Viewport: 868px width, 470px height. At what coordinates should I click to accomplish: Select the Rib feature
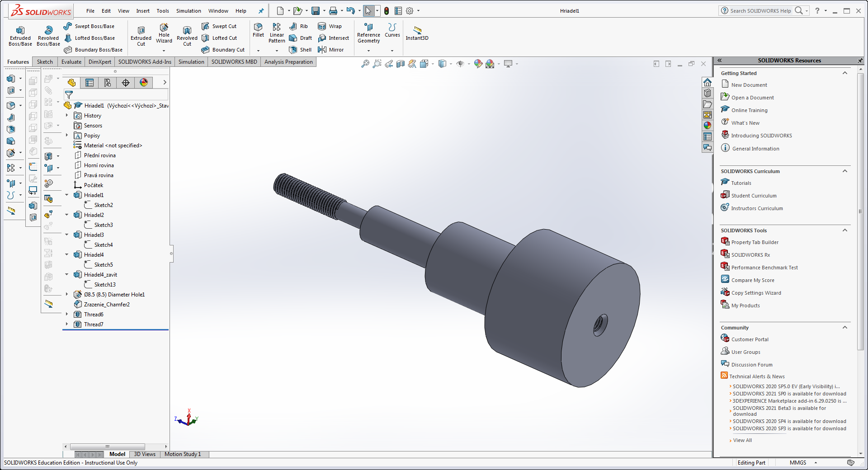click(299, 26)
